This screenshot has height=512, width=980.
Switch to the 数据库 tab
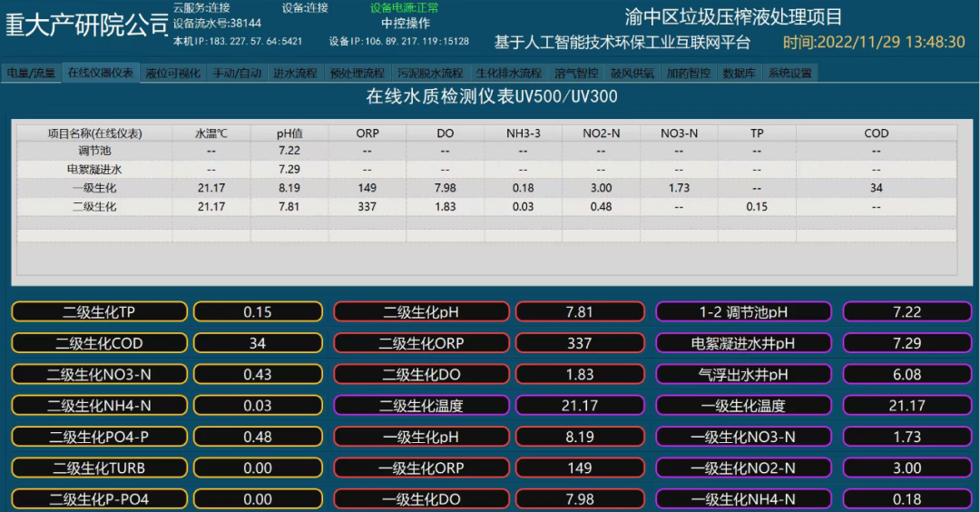739,73
